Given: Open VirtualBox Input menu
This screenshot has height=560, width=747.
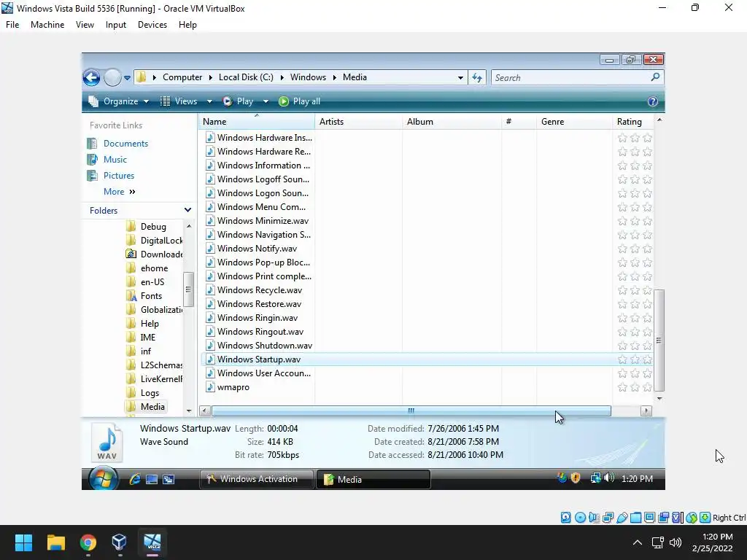Looking at the screenshot, I should click(116, 25).
